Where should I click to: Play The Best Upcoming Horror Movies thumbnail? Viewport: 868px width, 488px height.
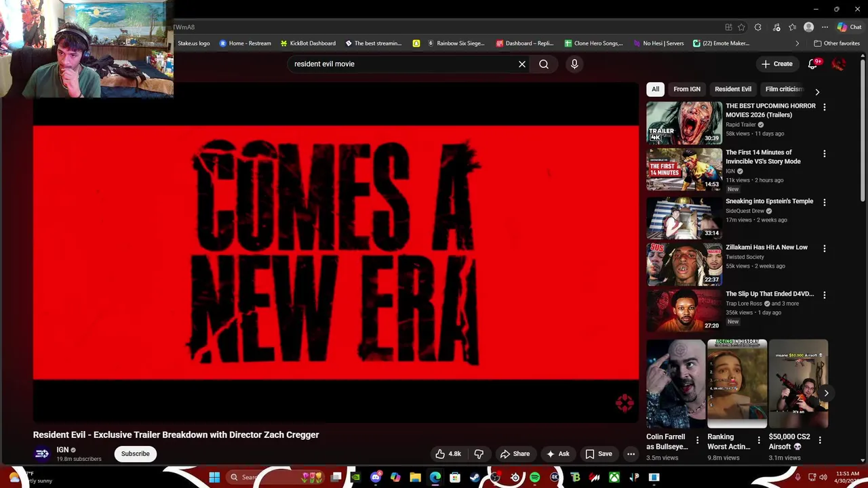684,123
